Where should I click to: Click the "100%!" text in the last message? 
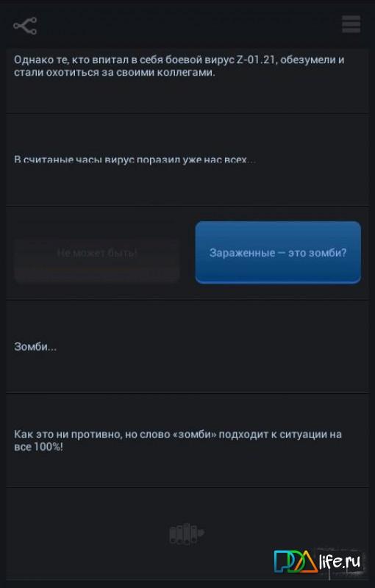click(49, 447)
